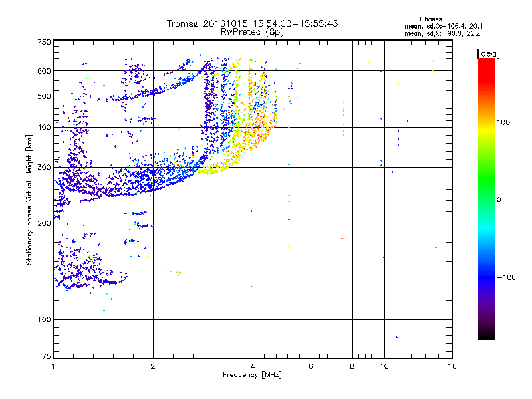Click the y-axis tick label '600'
This screenshot has width=532, height=399.
coord(45,71)
